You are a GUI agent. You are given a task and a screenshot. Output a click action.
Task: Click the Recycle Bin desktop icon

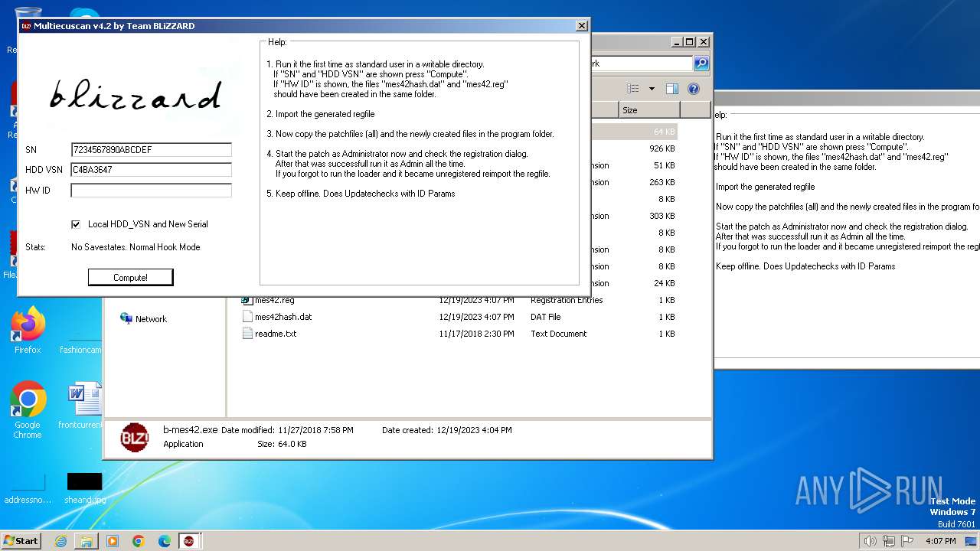click(x=28, y=29)
